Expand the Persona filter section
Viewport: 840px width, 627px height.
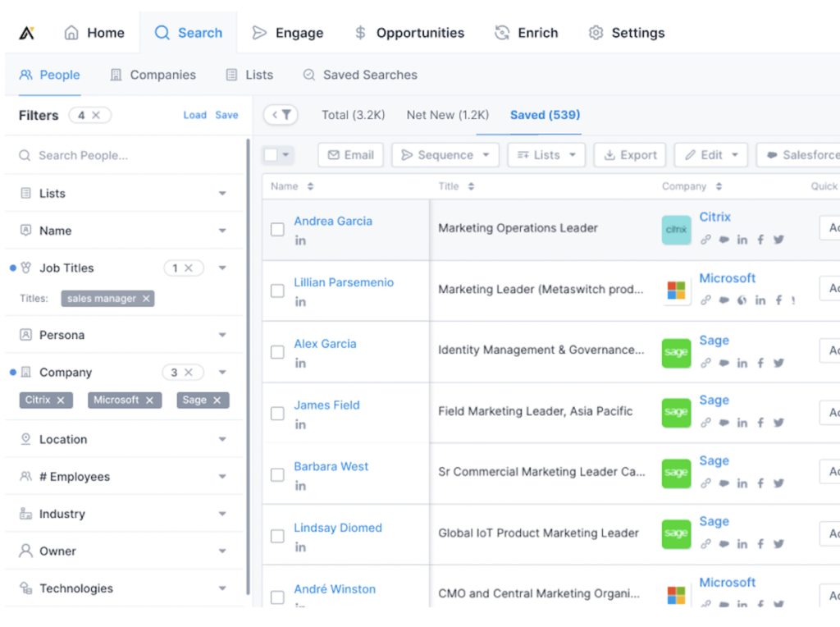(222, 335)
